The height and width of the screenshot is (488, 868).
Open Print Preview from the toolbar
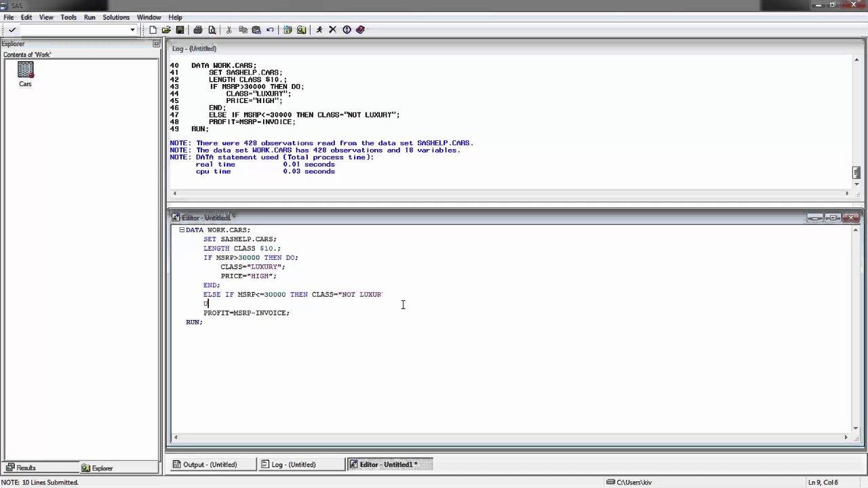(x=212, y=30)
